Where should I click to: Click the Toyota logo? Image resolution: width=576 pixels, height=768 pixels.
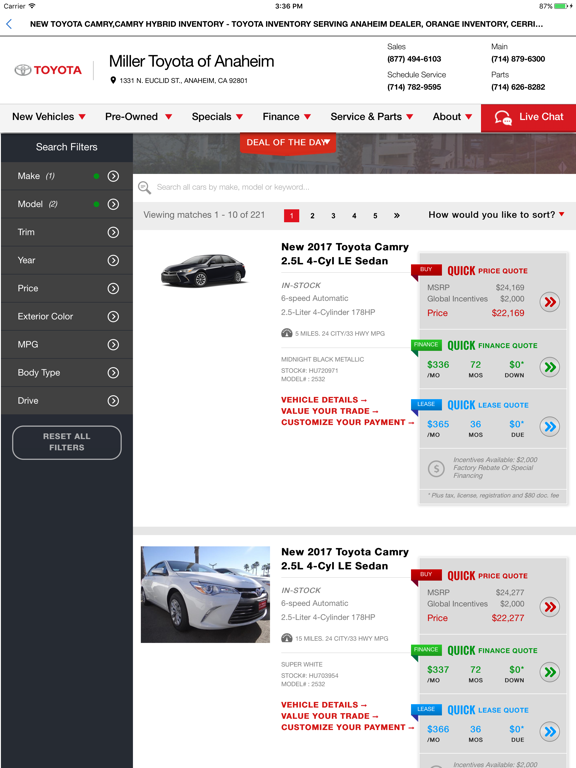click(48, 70)
